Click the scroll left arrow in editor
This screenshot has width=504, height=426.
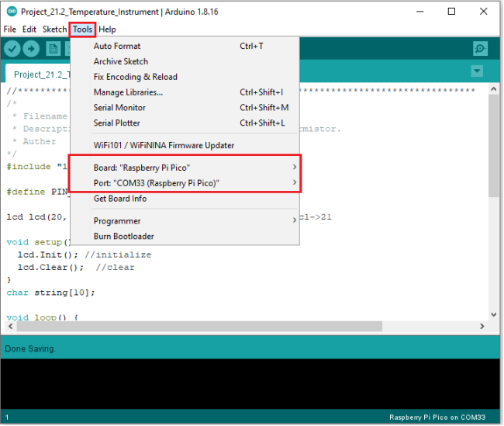point(11,326)
